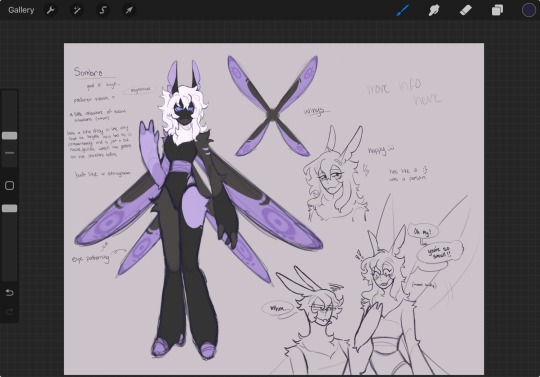Open the Gallery
The height and width of the screenshot is (377, 540).
(x=21, y=10)
